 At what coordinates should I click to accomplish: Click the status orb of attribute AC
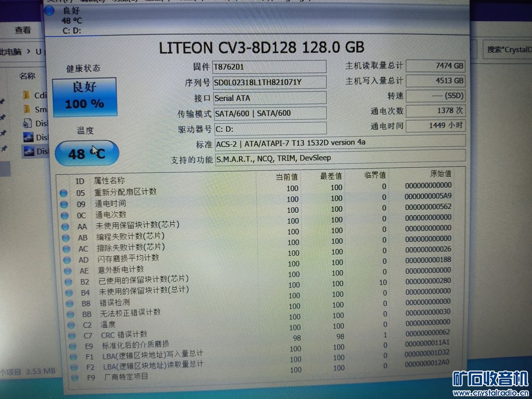click(66, 249)
